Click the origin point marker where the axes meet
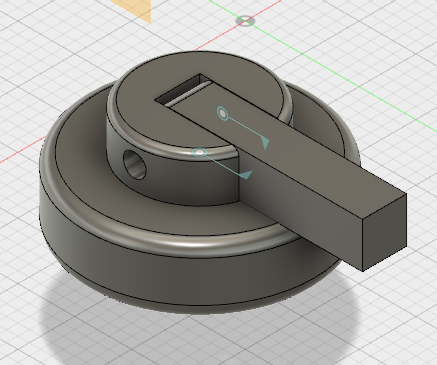This screenshot has height=365, width=437. coord(245,21)
